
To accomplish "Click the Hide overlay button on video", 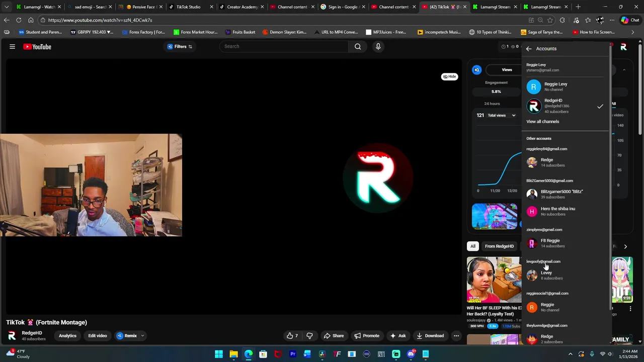I will pos(450,76).
